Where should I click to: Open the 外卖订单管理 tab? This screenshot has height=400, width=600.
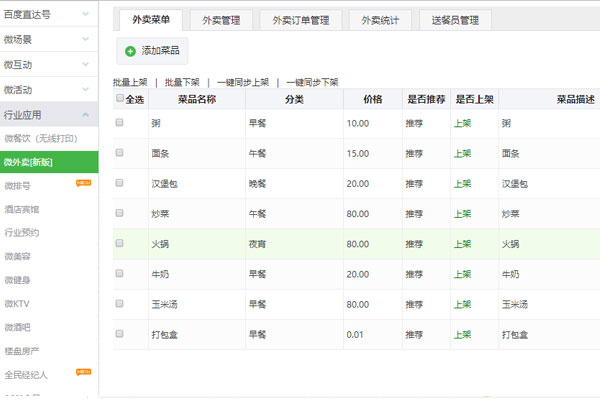pos(301,20)
